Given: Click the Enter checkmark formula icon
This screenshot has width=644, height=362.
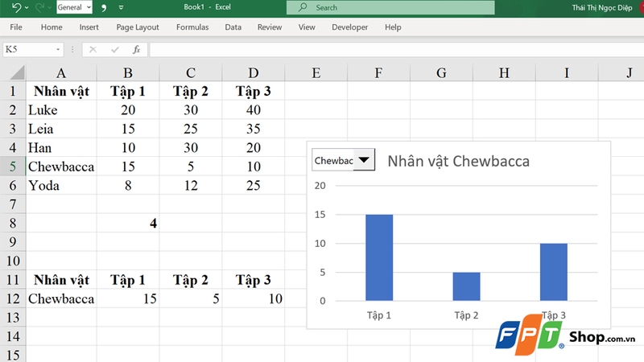Looking at the screenshot, I should (x=115, y=50).
